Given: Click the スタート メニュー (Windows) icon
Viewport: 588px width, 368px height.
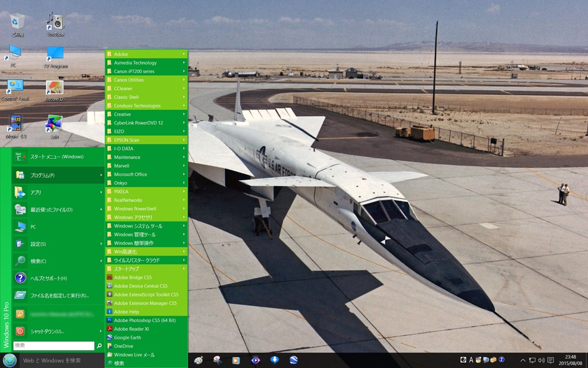Looking at the screenshot, I should (x=20, y=156).
